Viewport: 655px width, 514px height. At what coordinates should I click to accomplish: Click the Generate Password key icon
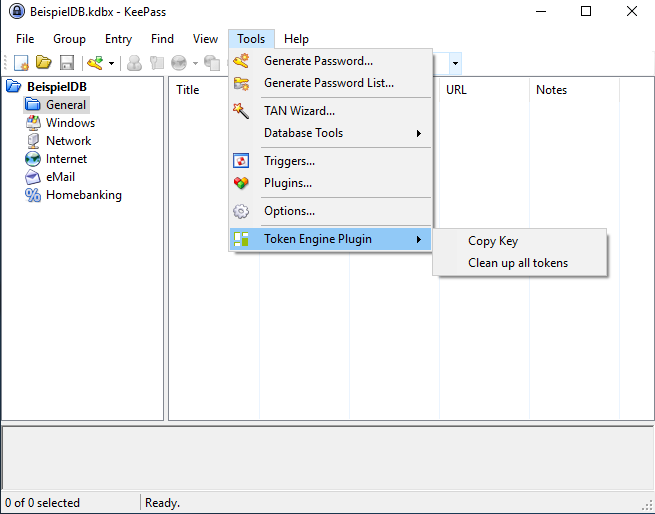point(241,61)
